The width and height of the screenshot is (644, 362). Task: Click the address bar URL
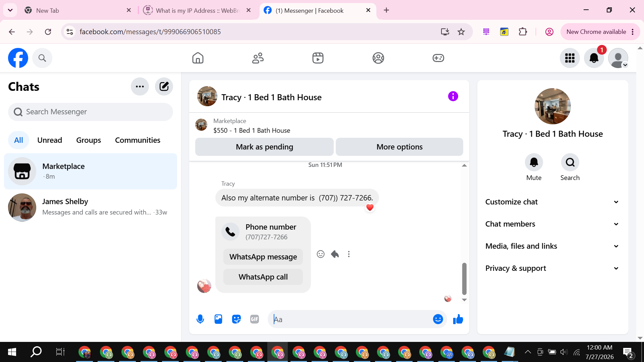click(x=150, y=32)
